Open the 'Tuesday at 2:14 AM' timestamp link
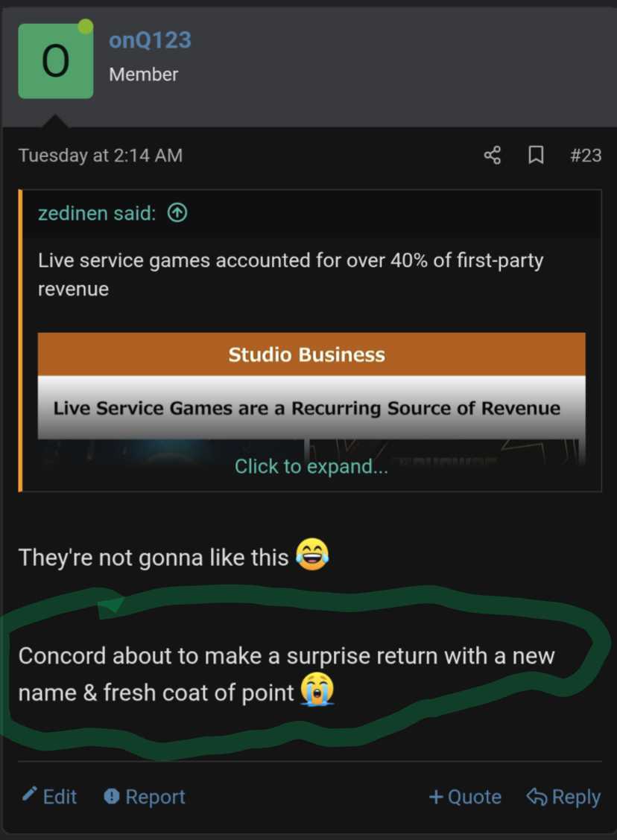The height and width of the screenshot is (840, 617). pyautogui.click(x=101, y=156)
